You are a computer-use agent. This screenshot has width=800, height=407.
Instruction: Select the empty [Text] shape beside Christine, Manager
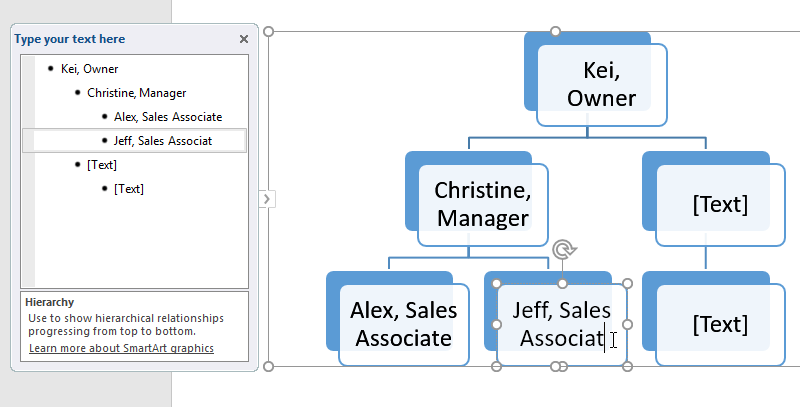point(719,204)
